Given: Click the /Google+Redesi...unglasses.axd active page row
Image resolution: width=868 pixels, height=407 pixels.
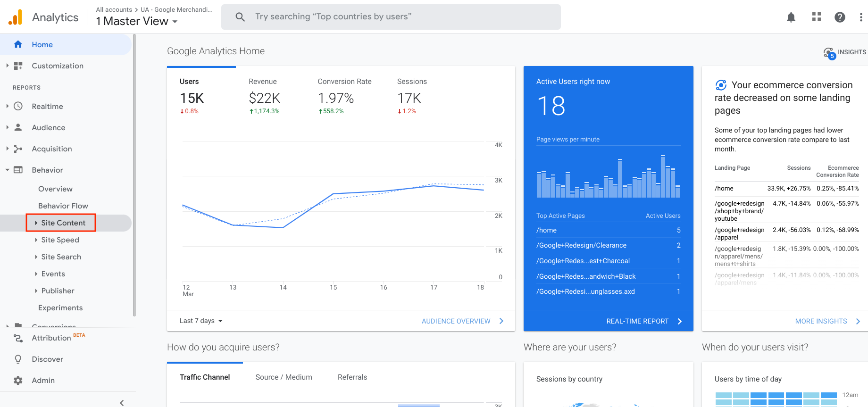Looking at the screenshot, I should point(609,291).
